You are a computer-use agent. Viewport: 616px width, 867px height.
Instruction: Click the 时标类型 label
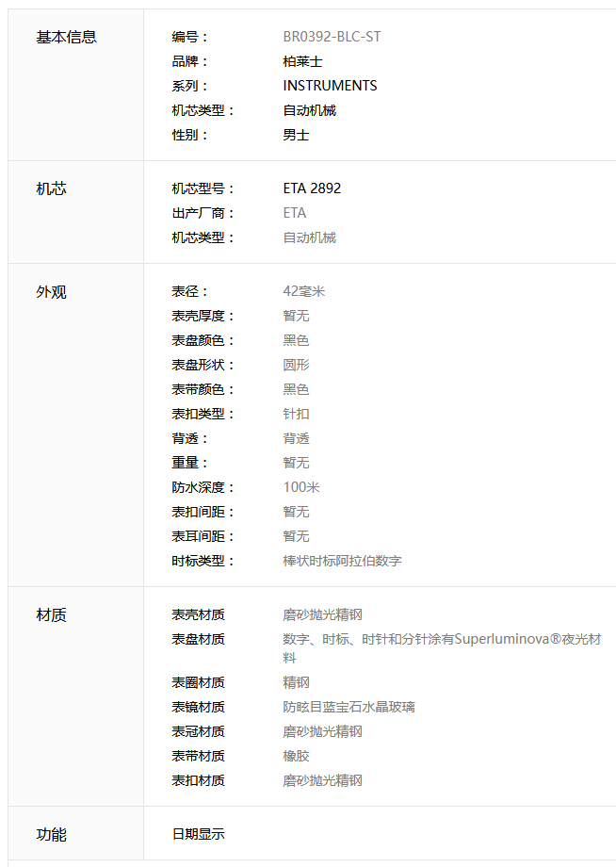point(203,561)
